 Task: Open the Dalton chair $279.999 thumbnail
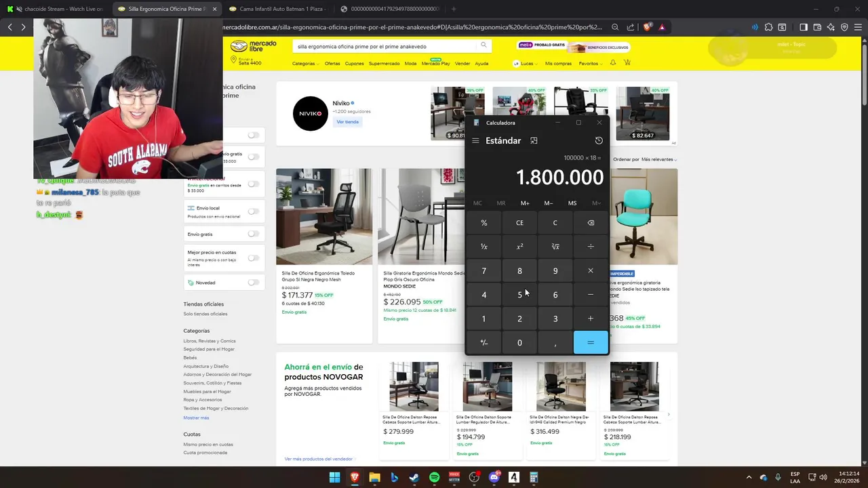click(414, 386)
